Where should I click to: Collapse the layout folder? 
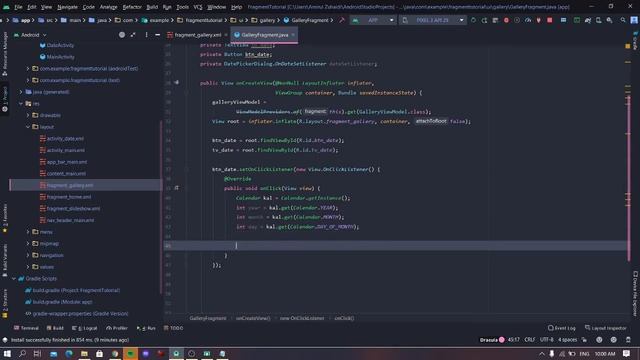pyautogui.click(x=28, y=127)
